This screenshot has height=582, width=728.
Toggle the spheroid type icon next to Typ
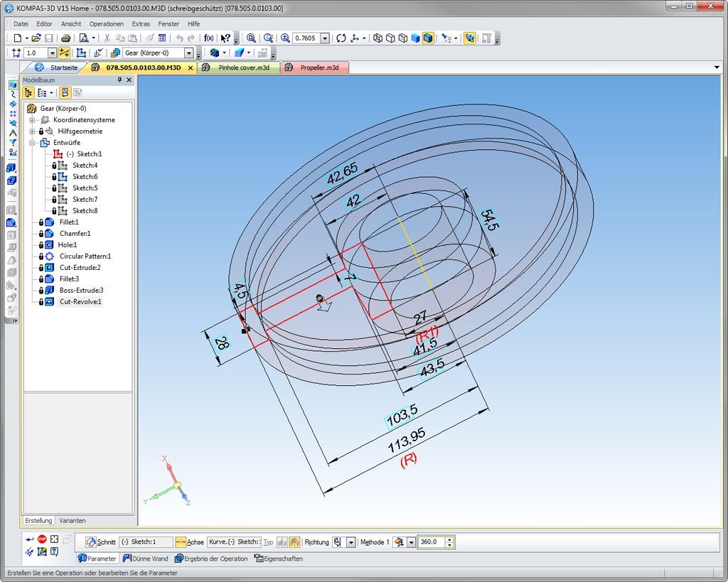282,542
